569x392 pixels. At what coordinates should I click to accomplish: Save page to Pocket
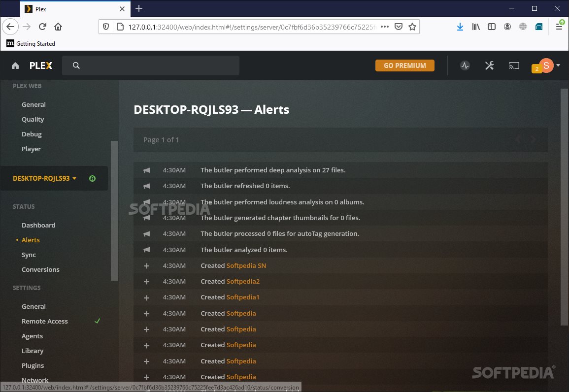click(399, 27)
